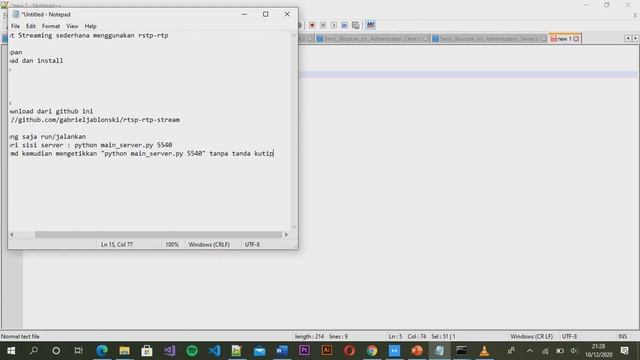Switch to Notepad++ from the taskbar
640x360 pixels.
coord(237,351)
